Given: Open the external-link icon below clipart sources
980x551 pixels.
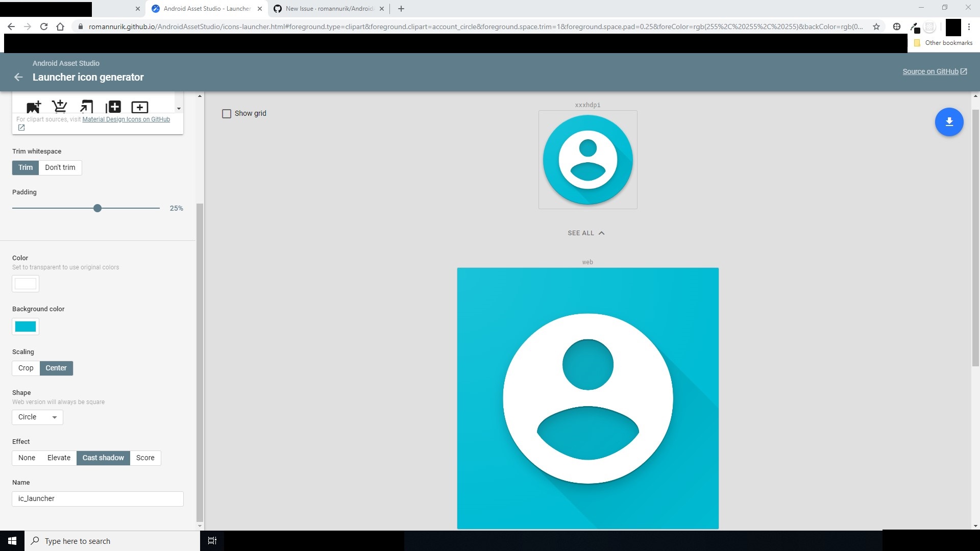Looking at the screenshot, I should click(x=21, y=128).
